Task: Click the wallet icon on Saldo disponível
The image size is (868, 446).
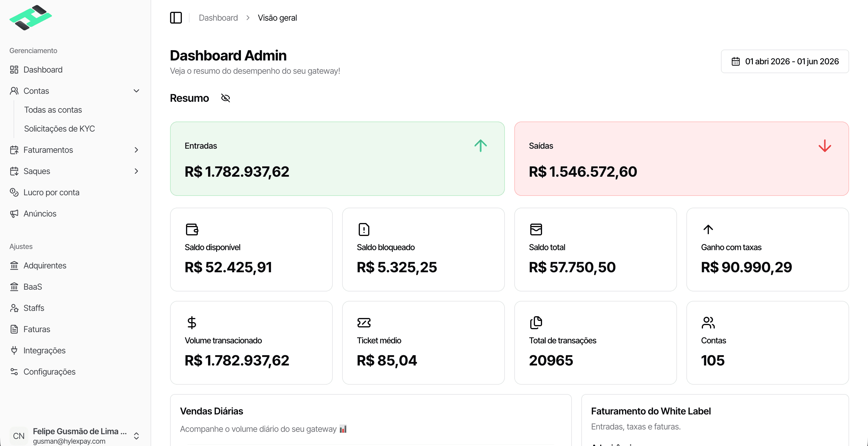Action: coord(192,229)
